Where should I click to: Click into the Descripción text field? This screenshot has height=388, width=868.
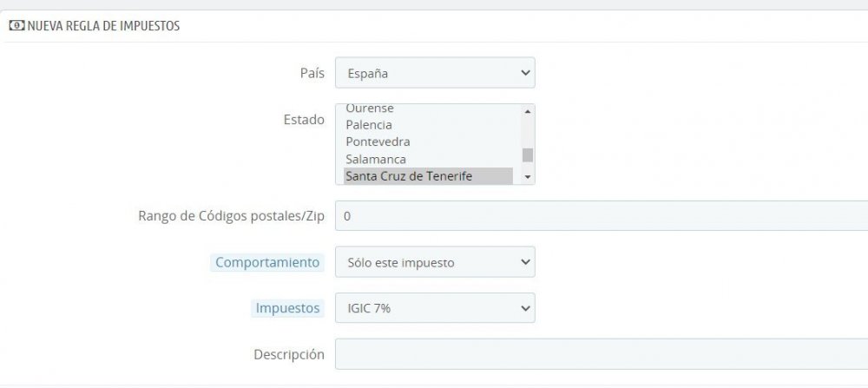point(599,354)
